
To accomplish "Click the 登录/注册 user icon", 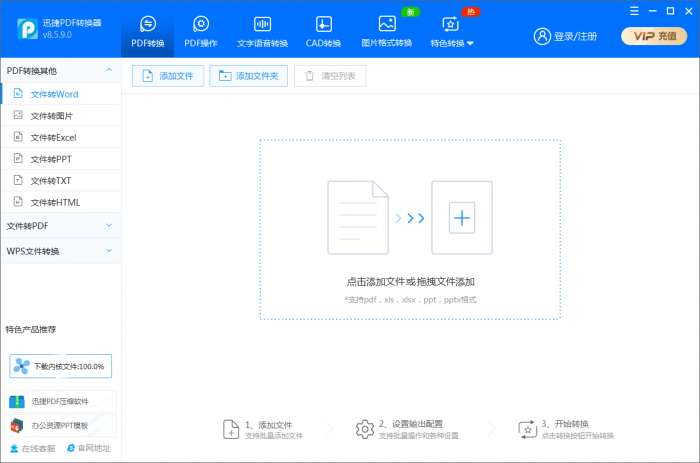I will (x=543, y=36).
